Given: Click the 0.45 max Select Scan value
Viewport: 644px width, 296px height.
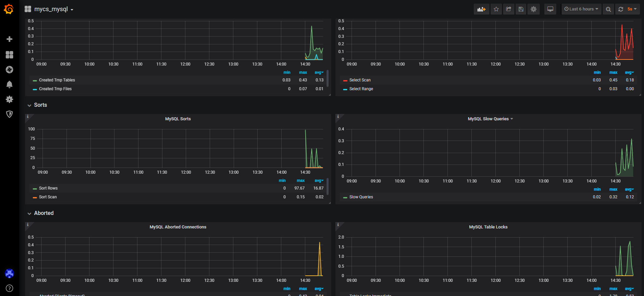Looking at the screenshot, I should (x=613, y=80).
